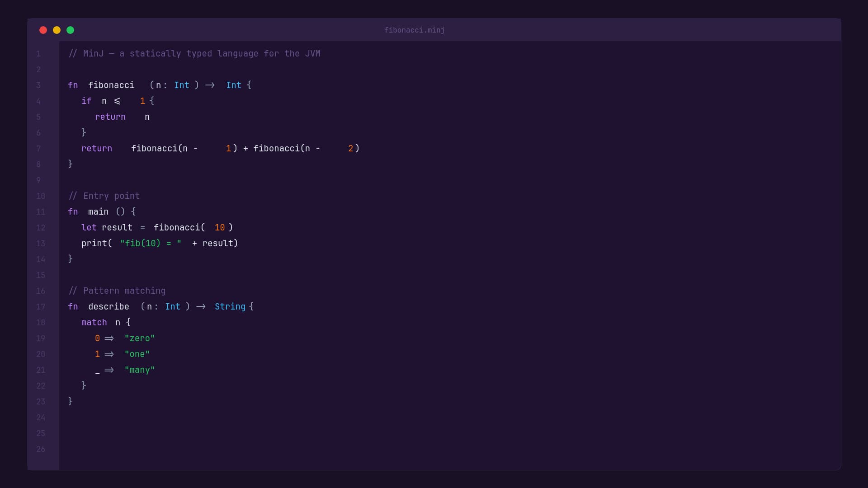The image size is (868, 488).
Task: Select the filename fibonacci.minj in titlebar
Action: 414,30
